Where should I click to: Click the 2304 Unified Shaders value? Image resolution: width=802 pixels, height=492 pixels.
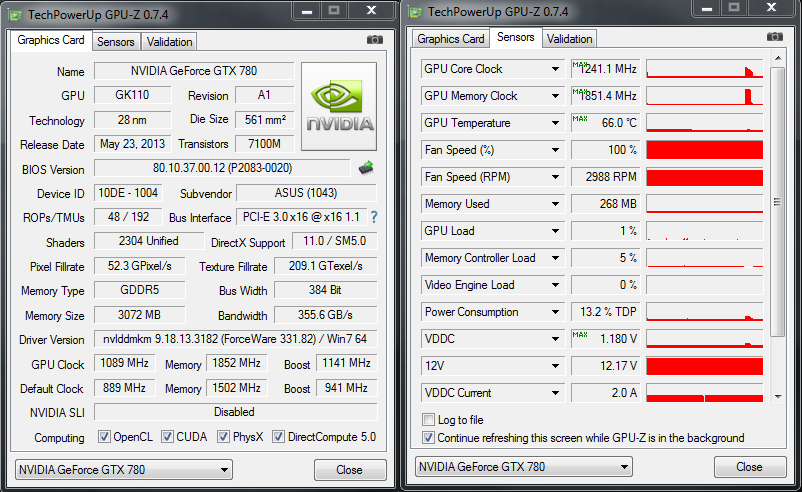(149, 241)
